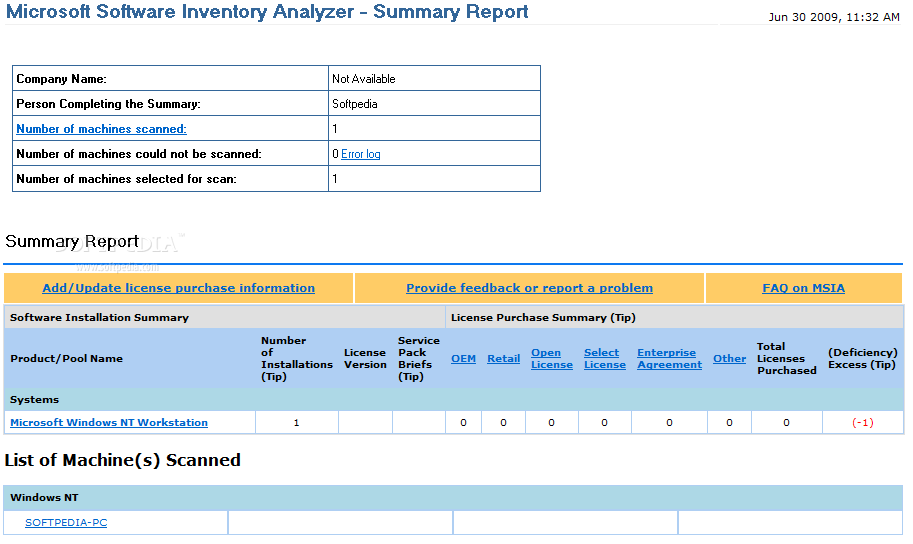Open the Open License column link
This screenshot has height=544, width=913.
click(x=551, y=358)
